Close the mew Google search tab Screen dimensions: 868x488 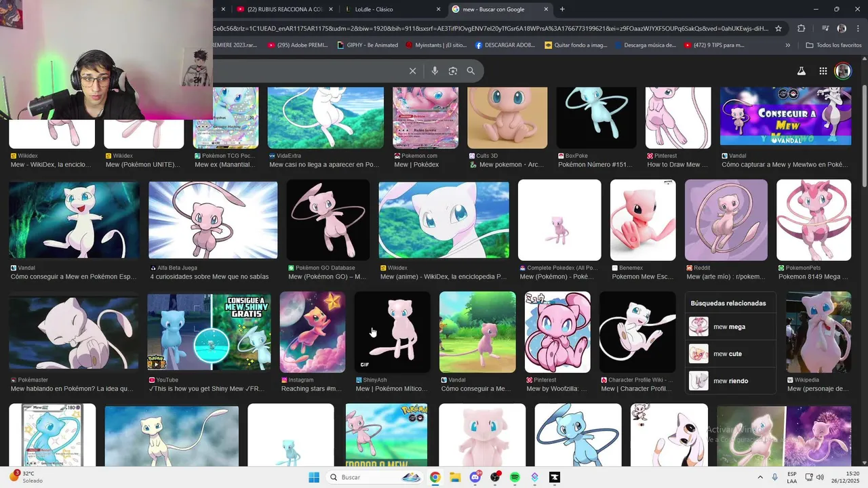[x=545, y=9]
